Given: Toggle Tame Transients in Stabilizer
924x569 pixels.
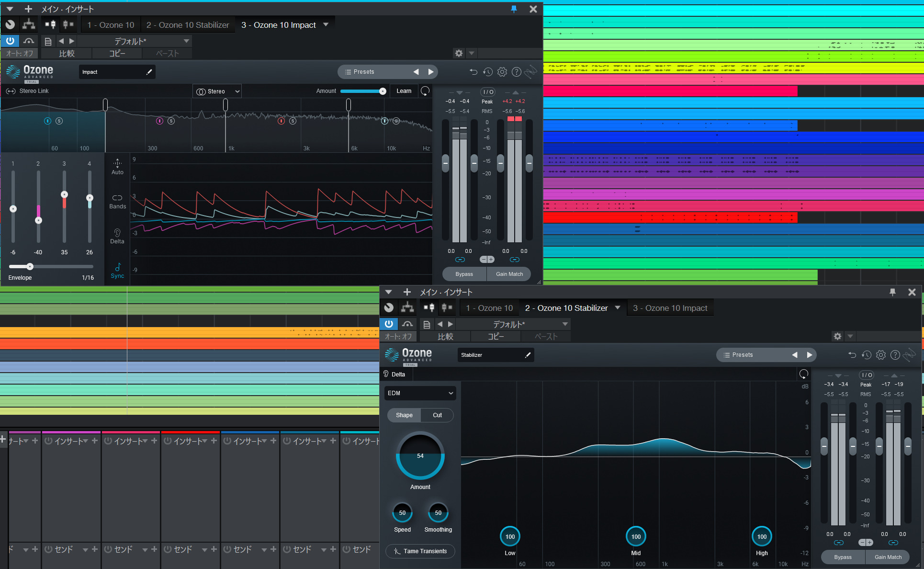Looking at the screenshot, I should coord(420,551).
